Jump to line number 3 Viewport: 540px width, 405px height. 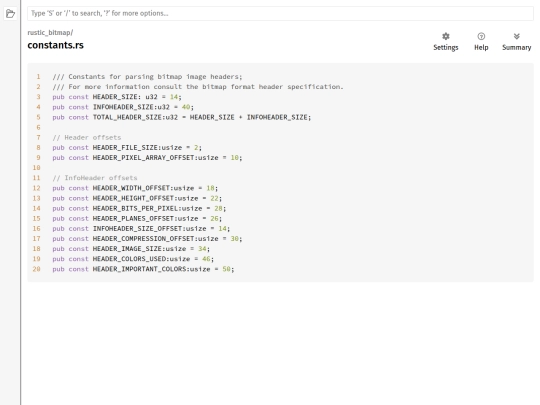(x=39, y=97)
